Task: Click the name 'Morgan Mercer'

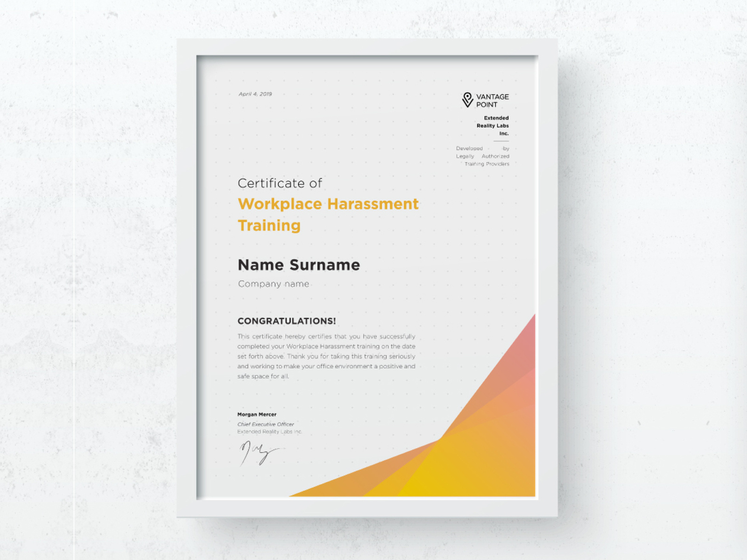Action: pyautogui.click(x=257, y=414)
